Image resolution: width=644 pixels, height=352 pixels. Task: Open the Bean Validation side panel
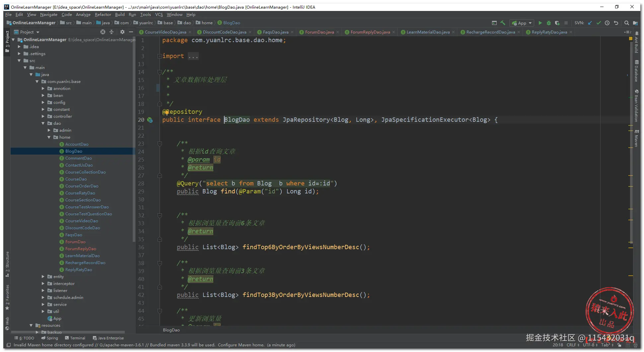636,106
